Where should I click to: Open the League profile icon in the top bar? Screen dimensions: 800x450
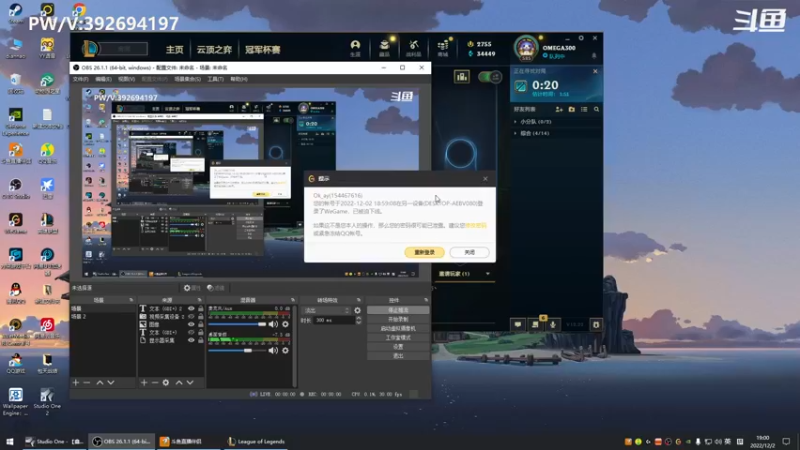(355, 48)
